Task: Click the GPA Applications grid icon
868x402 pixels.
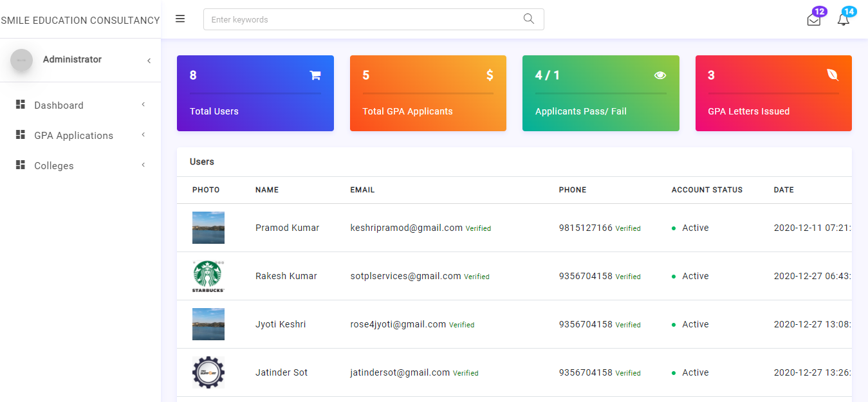Action: tap(20, 134)
